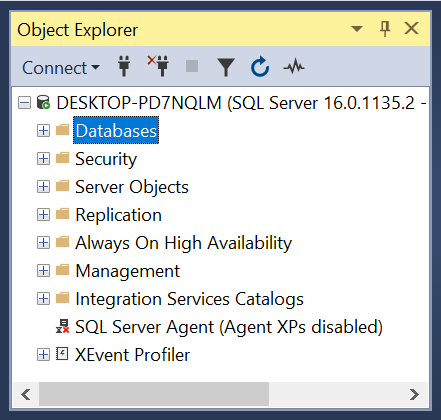Click the Connect Object Explorer plug icon
The width and height of the screenshot is (441, 420).
click(x=124, y=66)
